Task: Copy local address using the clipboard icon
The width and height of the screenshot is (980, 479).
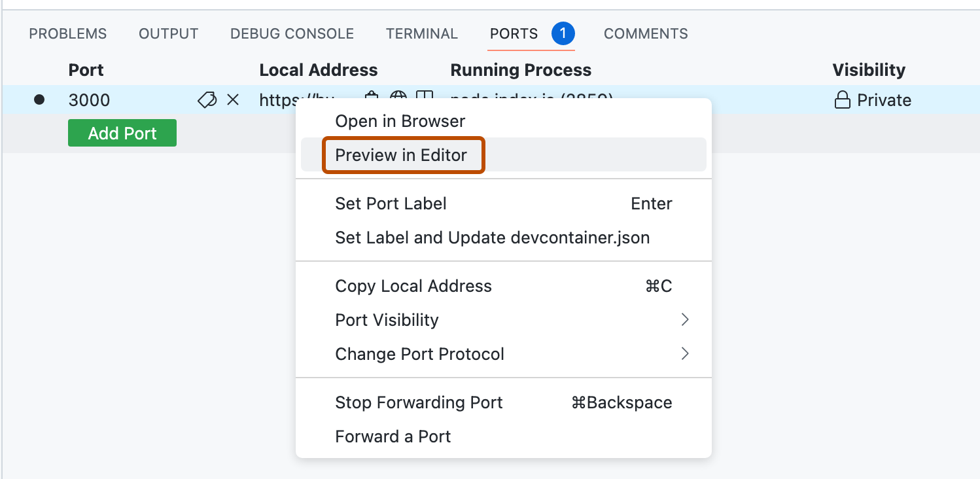Action: tap(371, 99)
